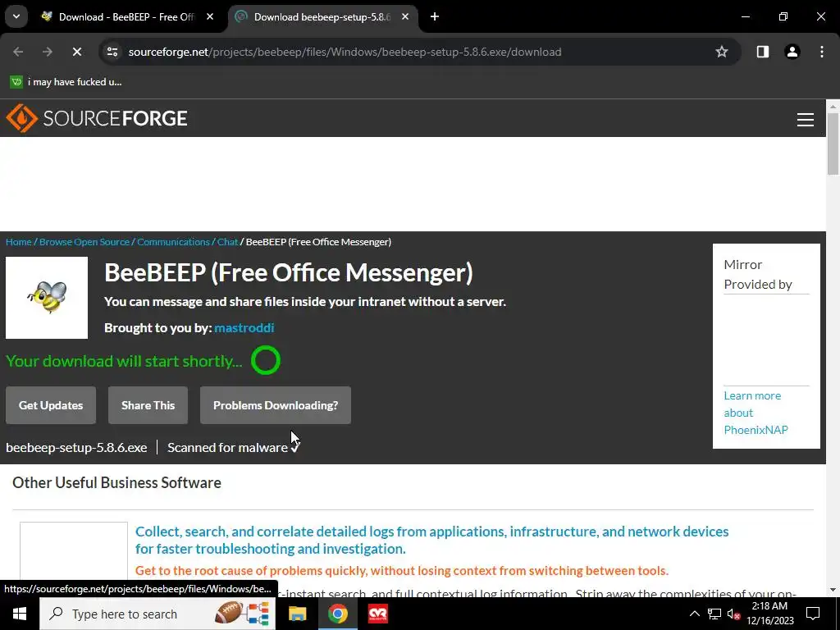Click Problems Downloading? button
The image size is (840, 630).
pos(276,405)
